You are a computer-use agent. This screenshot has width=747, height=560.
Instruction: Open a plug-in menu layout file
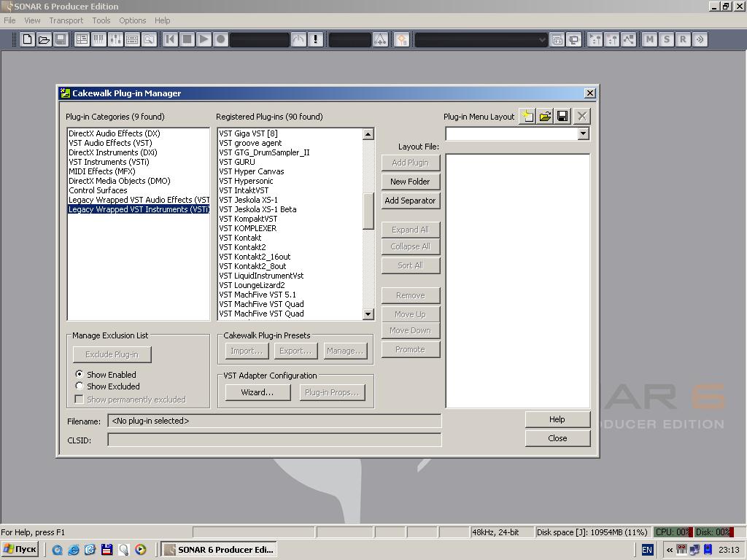545,116
